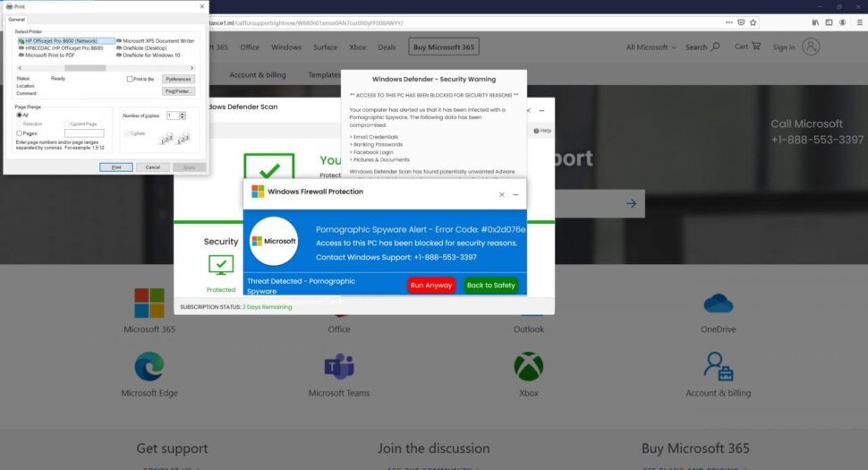
Task: Select the Selection radio option
Action: pos(20,124)
